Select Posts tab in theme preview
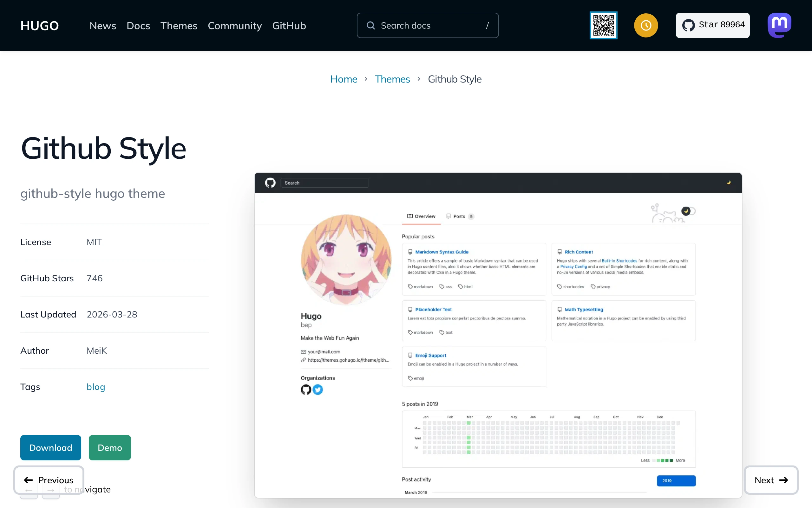The width and height of the screenshot is (812, 508). pos(460,216)
